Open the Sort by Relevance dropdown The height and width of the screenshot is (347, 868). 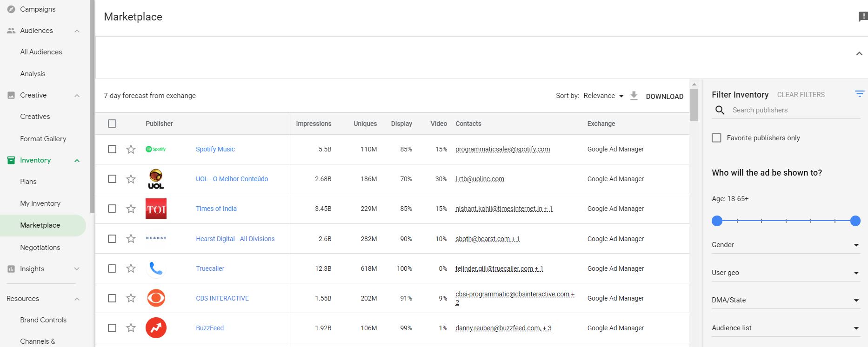pyautogui.click(x=603, y=96)
